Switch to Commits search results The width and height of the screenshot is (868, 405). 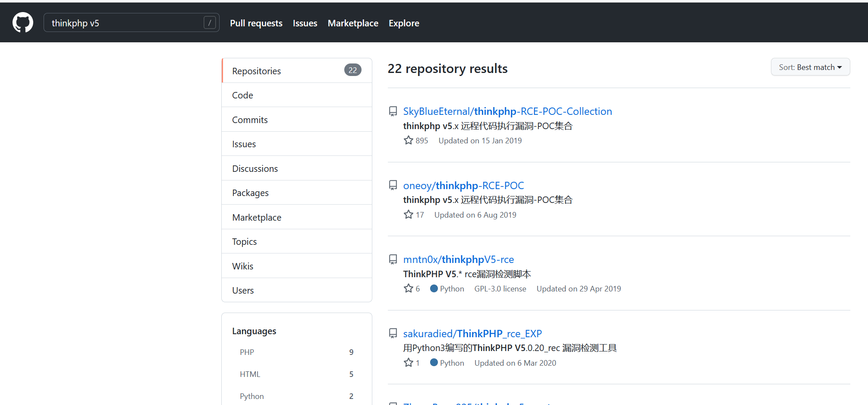pyautogui.click(x=250, y=120)
